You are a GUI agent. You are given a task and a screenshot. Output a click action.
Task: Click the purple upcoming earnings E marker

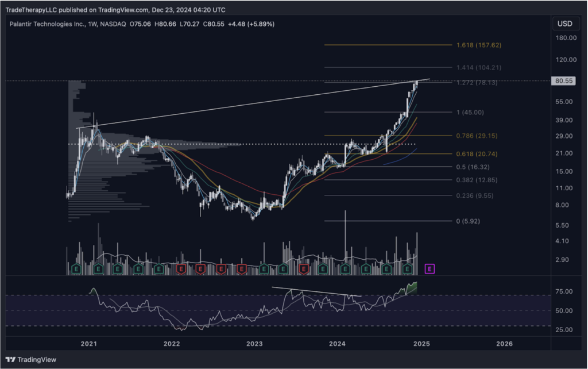(x=430, y=268)
